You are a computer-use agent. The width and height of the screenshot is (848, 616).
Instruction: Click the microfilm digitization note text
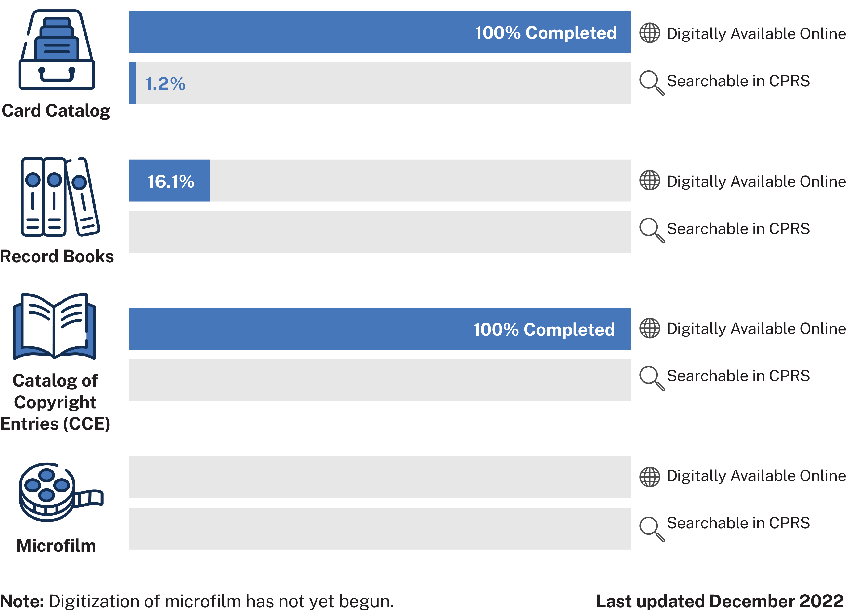(197, 601)
